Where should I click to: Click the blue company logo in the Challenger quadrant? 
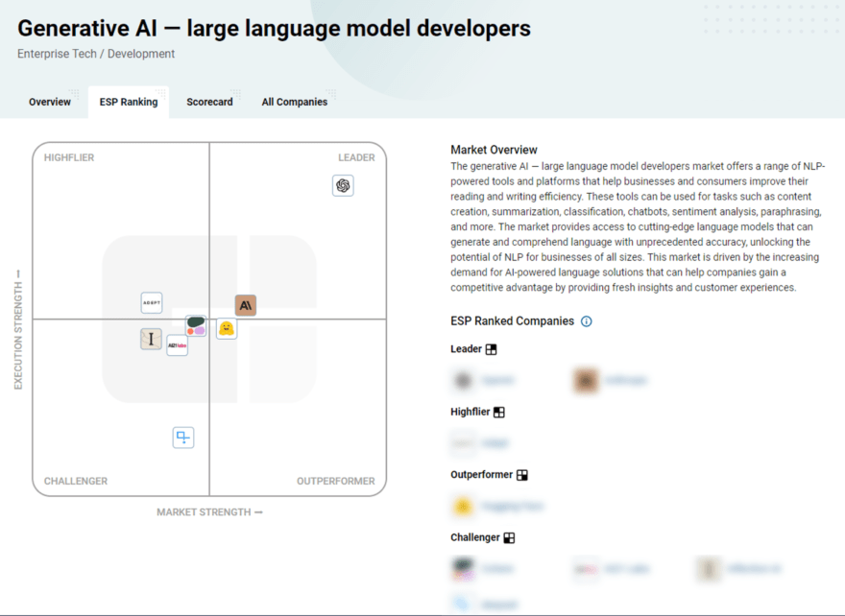click(182, 438)
